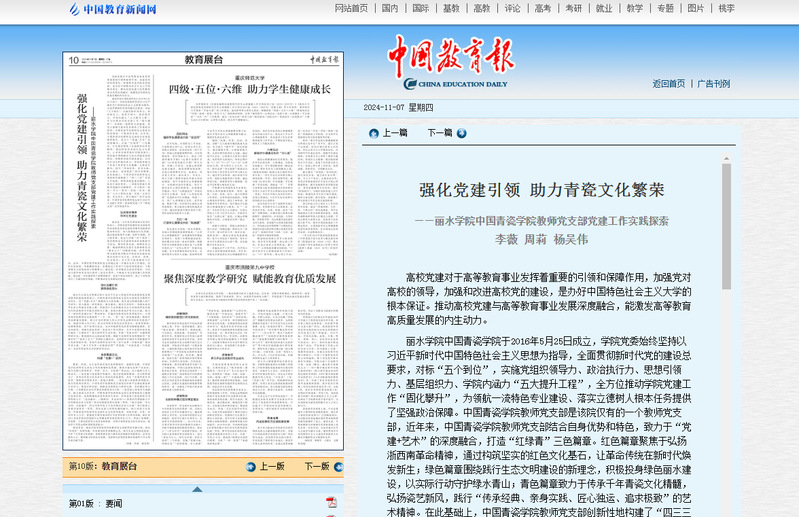Click the 中国教育报 masthead logo
This screenshot has width=799, height=517.
point(451,62)
